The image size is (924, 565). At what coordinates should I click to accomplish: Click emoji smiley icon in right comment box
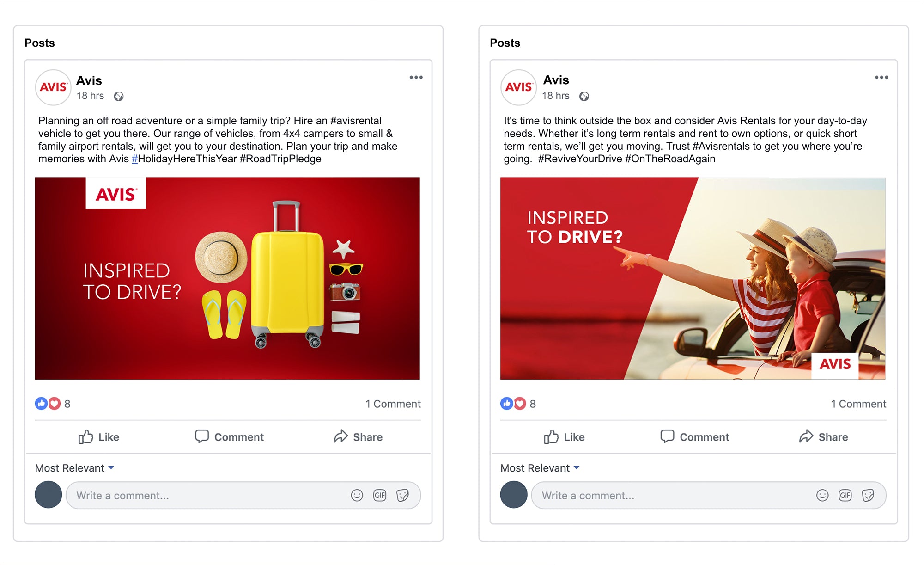822,495
